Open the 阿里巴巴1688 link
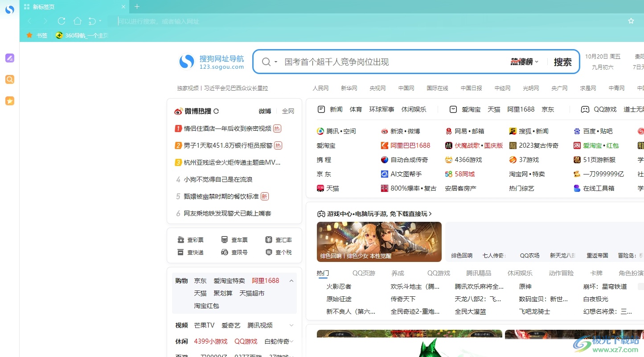Screen dimensions: 644x357 coord(406,145)
